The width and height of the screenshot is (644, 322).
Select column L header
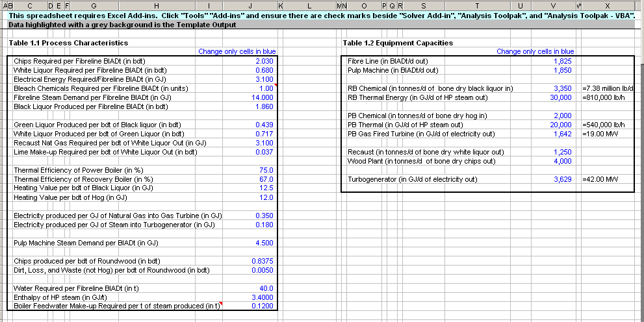[x=309, y=6]
